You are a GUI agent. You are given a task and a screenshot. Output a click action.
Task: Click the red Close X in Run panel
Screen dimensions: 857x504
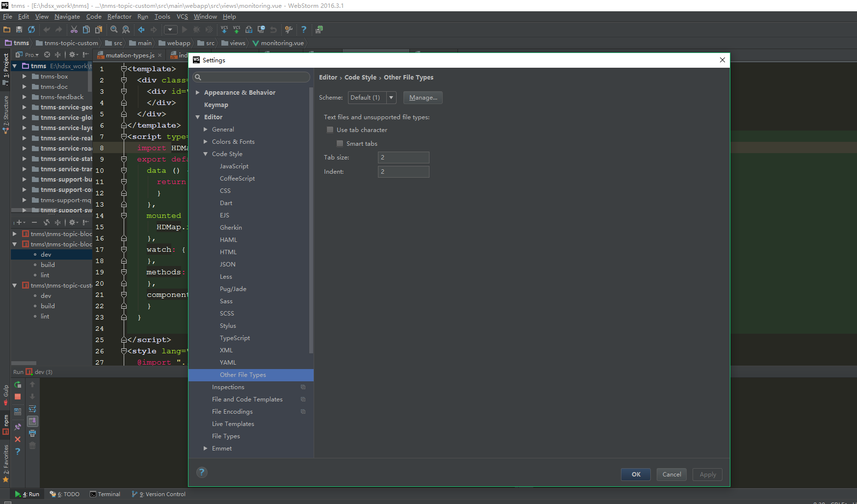pos(18,439)
